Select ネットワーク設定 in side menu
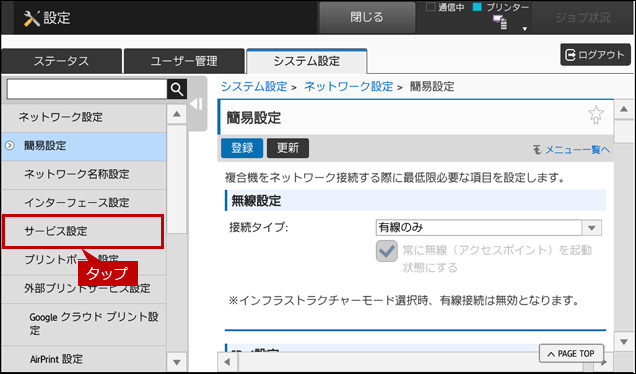This screenshot has height=374, width=636. [x=84, y=118]
